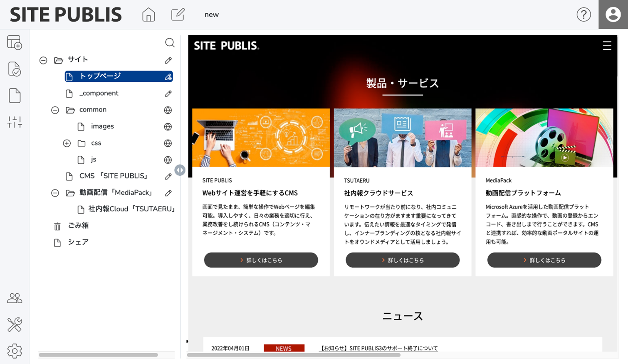Click the home icon in the top bar

(x=148, y=14)
